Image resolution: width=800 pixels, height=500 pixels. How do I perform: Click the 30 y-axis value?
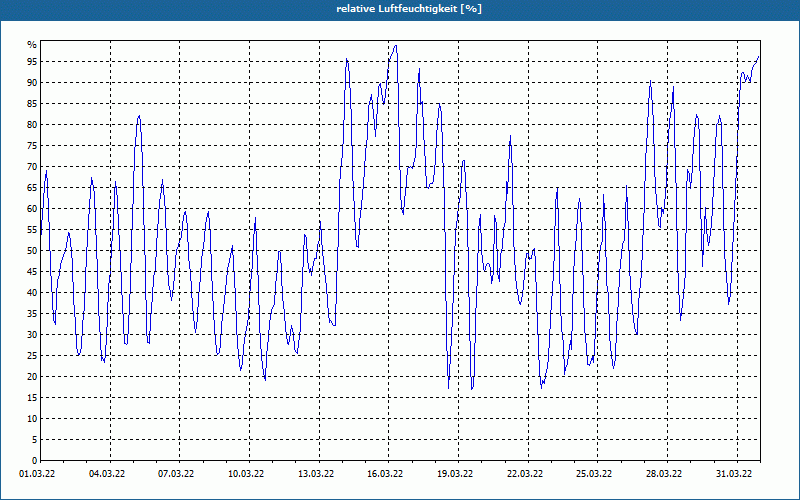pyautogui.click(x=32, y=335)
